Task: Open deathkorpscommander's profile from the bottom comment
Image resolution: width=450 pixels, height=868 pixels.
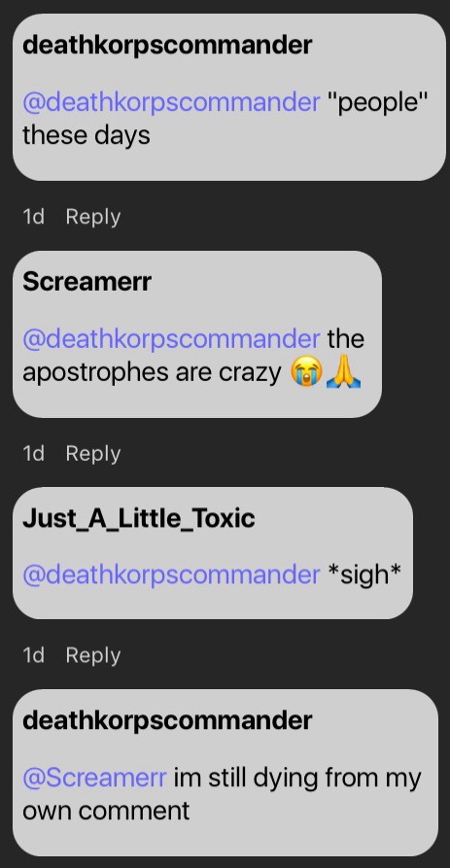Action: pos(167,721)
